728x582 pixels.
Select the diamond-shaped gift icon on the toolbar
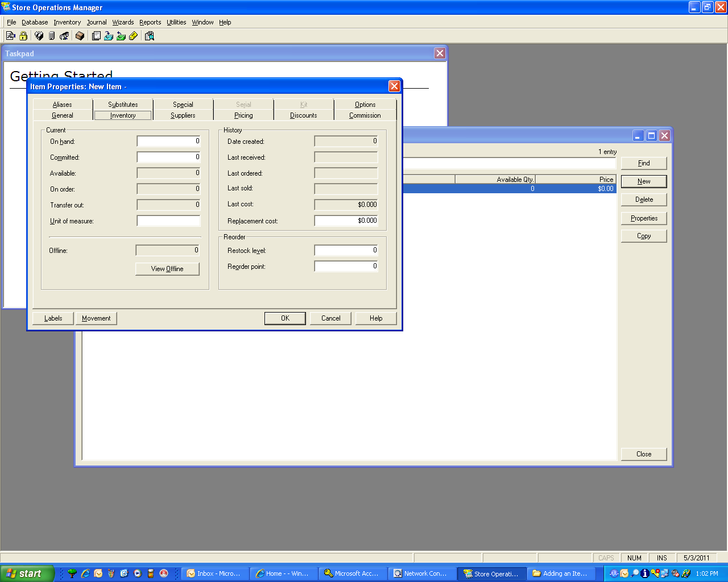(x=39, y=35)
